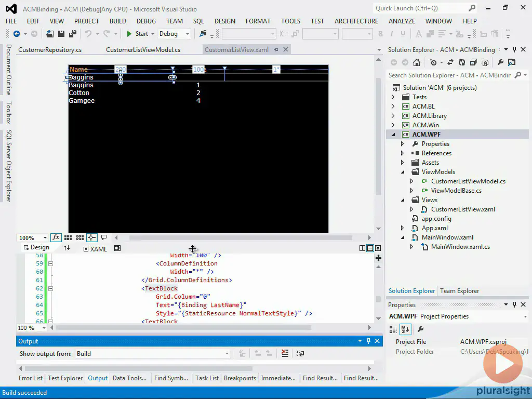This screenshot has width=532, height=399.
Task: Open the BUILD menu
Action: 118,21
